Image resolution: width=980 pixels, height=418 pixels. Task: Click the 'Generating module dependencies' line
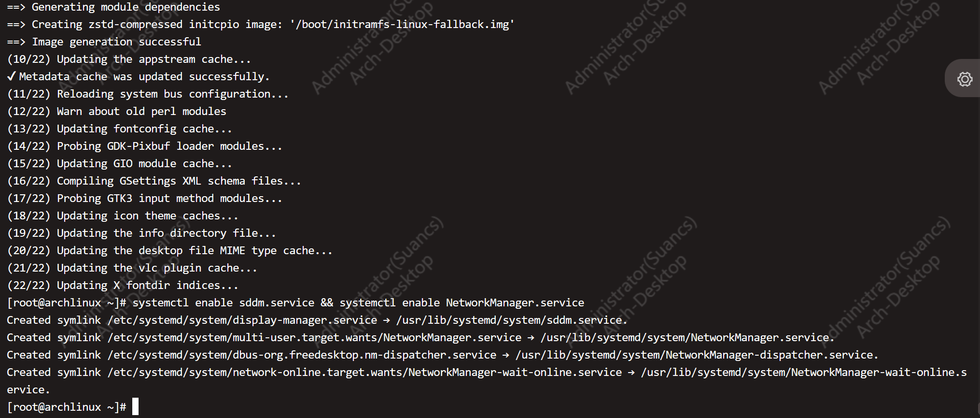click(x=113, y=7)
